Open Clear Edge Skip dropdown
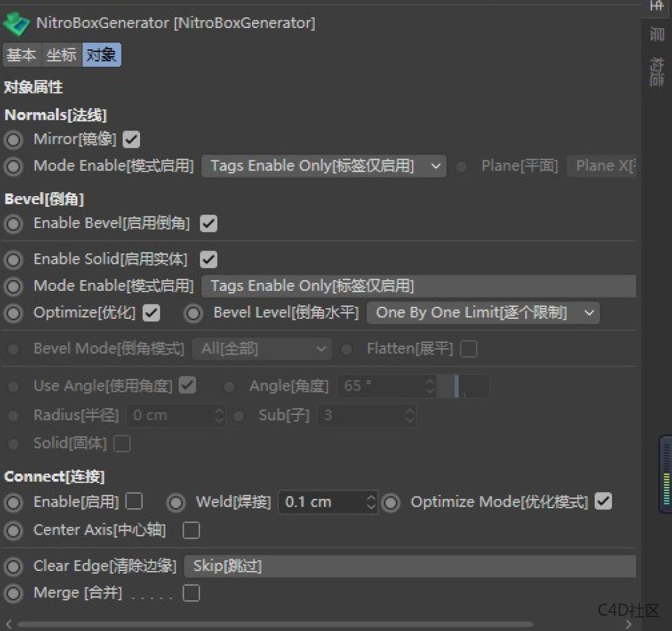Viewport: 672px width, 631px height. (x=410, y=566)
